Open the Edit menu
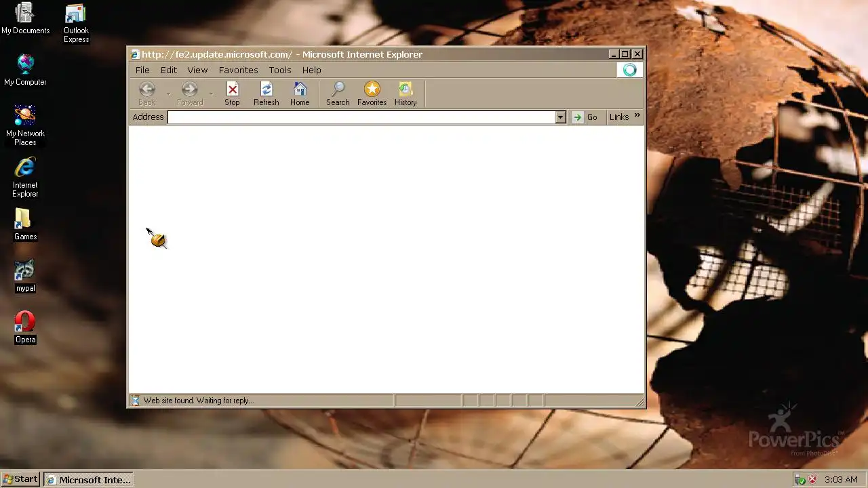This screenshot has width=868, height=488. click(x=169, y=70)
